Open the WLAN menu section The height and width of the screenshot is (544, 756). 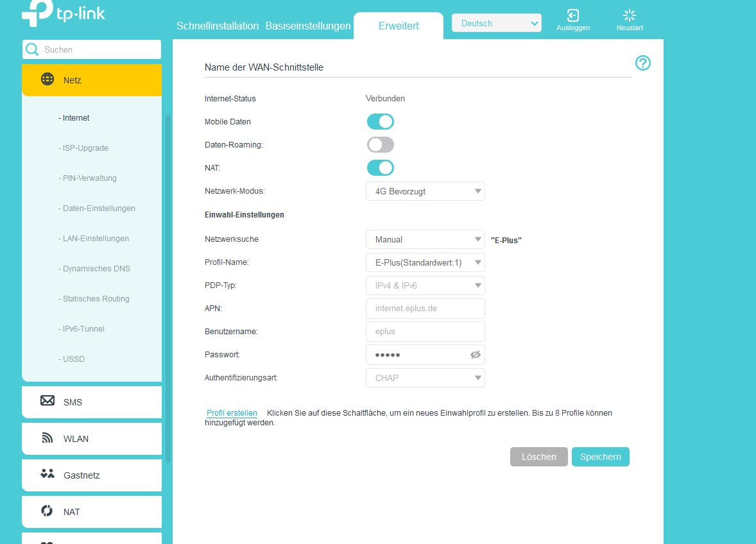[92, 439]
